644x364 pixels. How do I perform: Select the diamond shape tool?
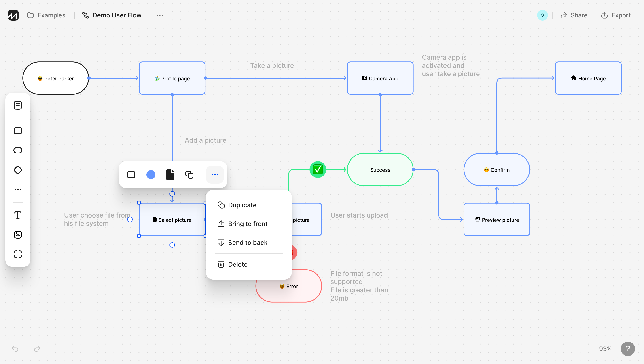pyautogui.click(x=18, y=170)
